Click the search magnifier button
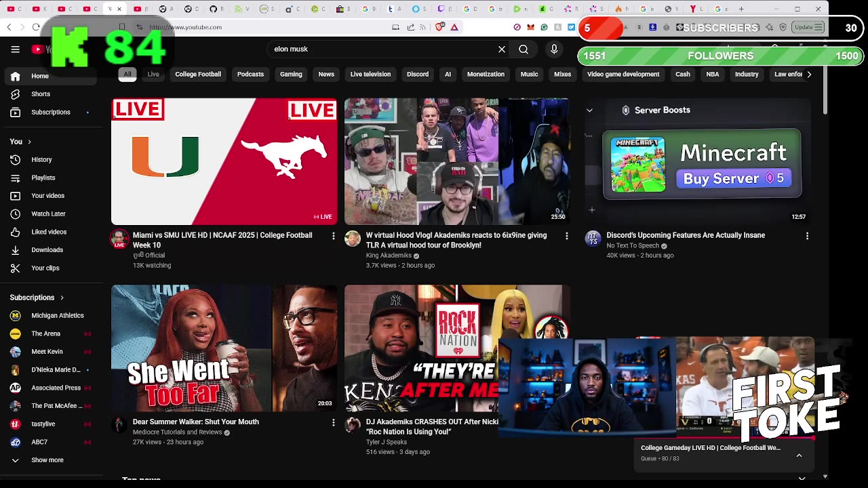 click(x=524, y=49)
